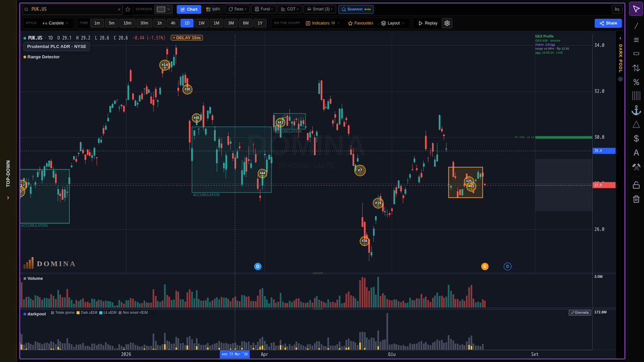This screenshot has height=362, width=644.
Task: Add PUK.US to favourites via star
Action: click(128, 9)
